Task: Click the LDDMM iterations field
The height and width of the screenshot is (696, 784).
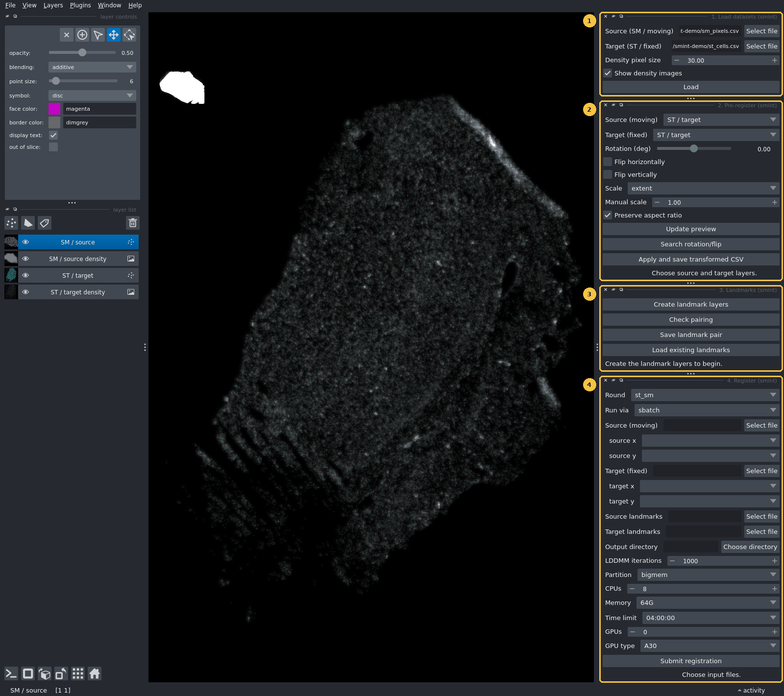Action: pyautogui.click(x=723, y=561)
